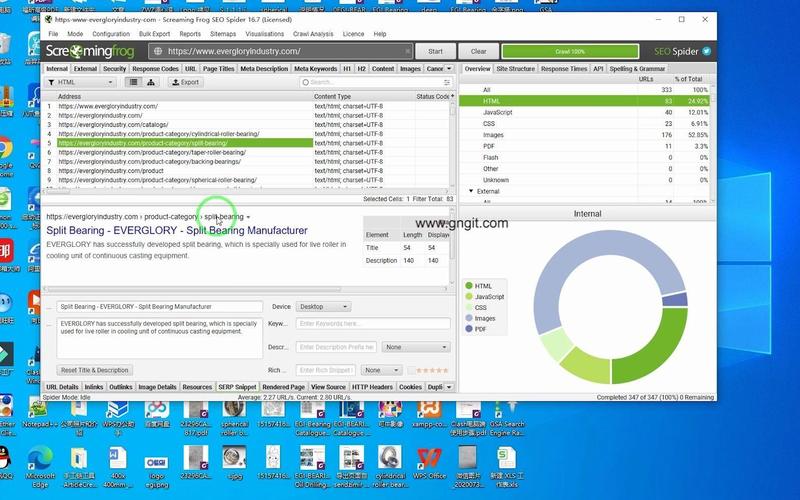This screenshot has width=800, height=500.
Task: Focus the Enter Keywords input field
Action: click(373, 323)
